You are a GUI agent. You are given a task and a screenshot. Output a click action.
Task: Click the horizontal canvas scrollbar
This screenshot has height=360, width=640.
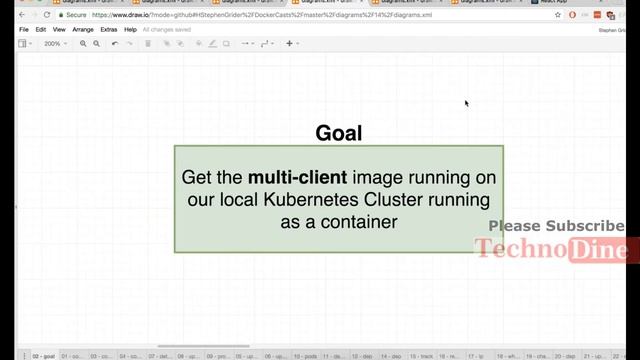point(203,346)
